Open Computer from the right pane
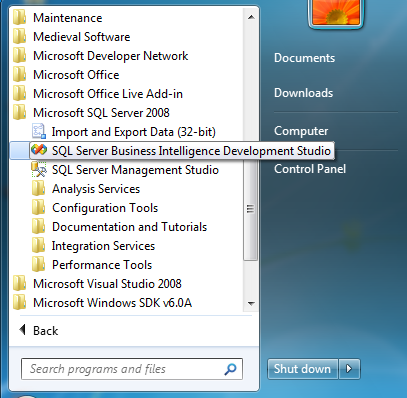 point(301,131)
